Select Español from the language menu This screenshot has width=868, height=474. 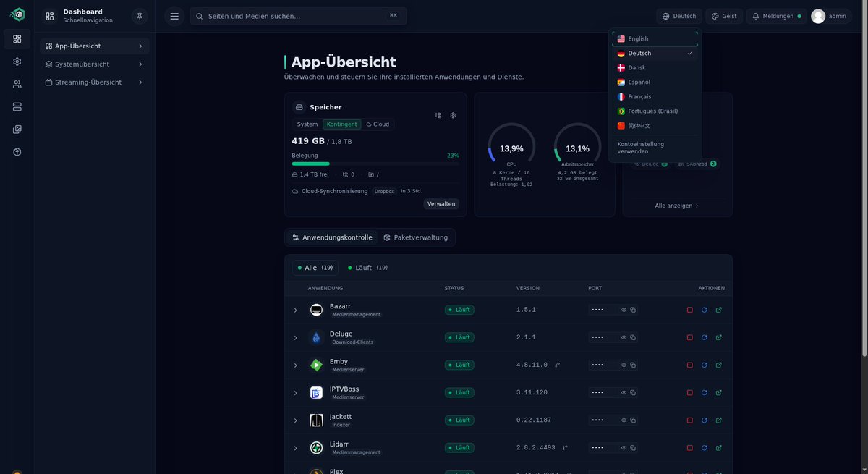pyautogui.click(x=655, y=82)
